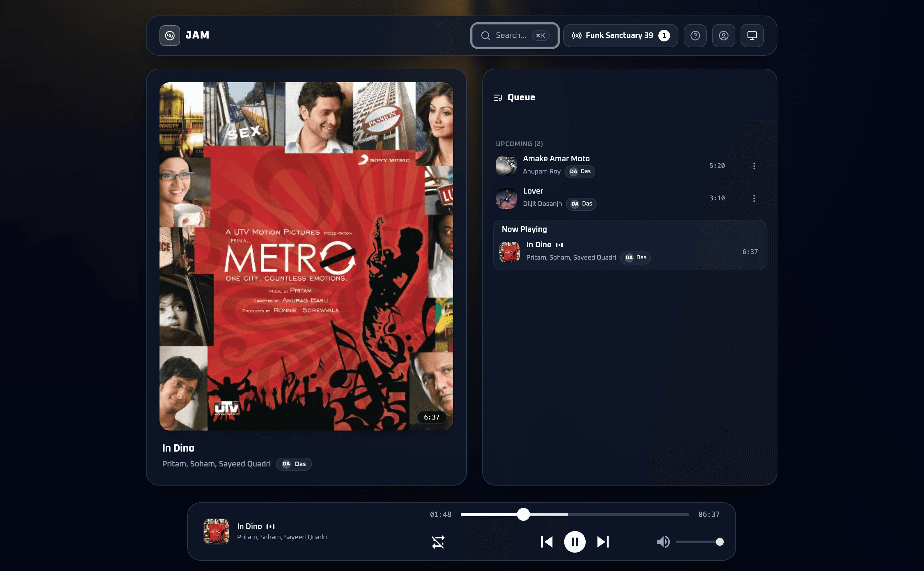Open options menu for Lover track
The image size is (924, 571).
754,198
